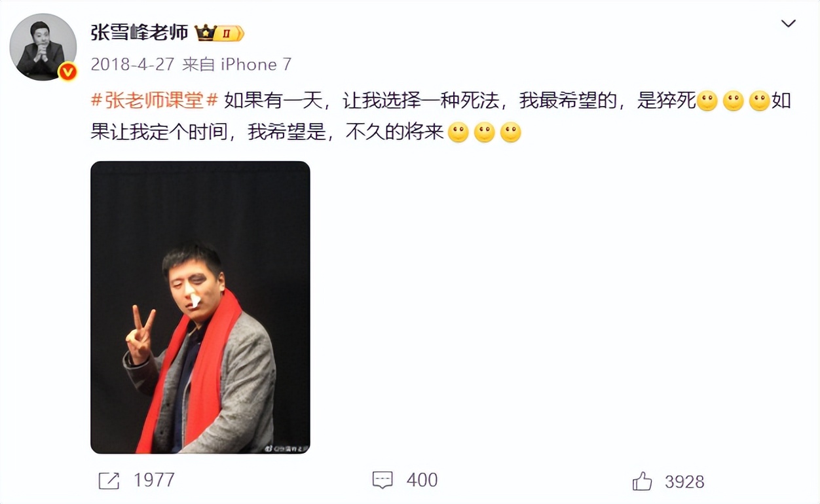Screen dimensions: 820x504
Task: Click the orange V verified badge
Action: 67,71
